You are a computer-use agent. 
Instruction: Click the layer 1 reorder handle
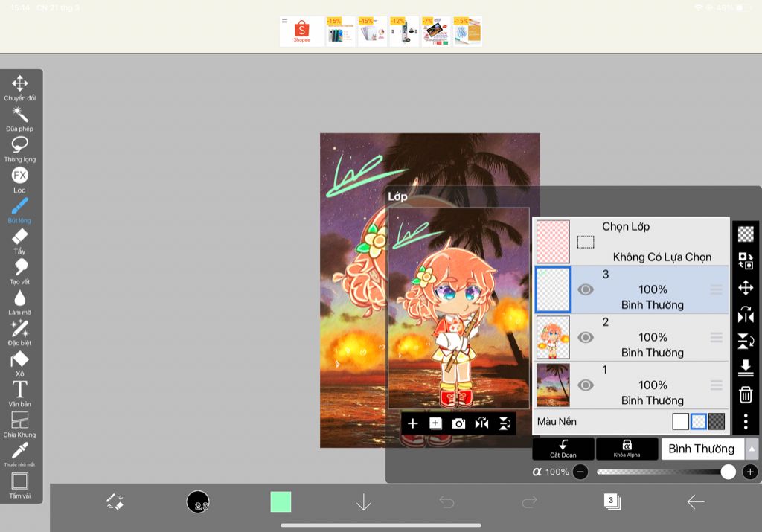point(716,385)
